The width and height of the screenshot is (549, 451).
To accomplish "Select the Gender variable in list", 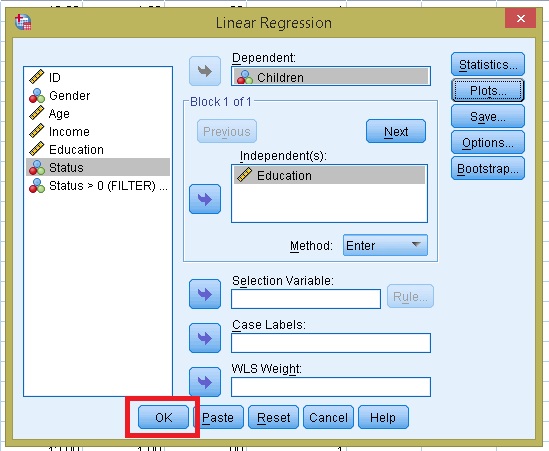I will [98, 96].
